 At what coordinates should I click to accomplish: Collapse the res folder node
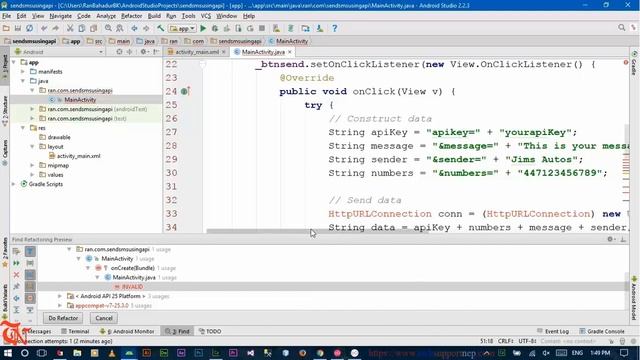point(23,128)
